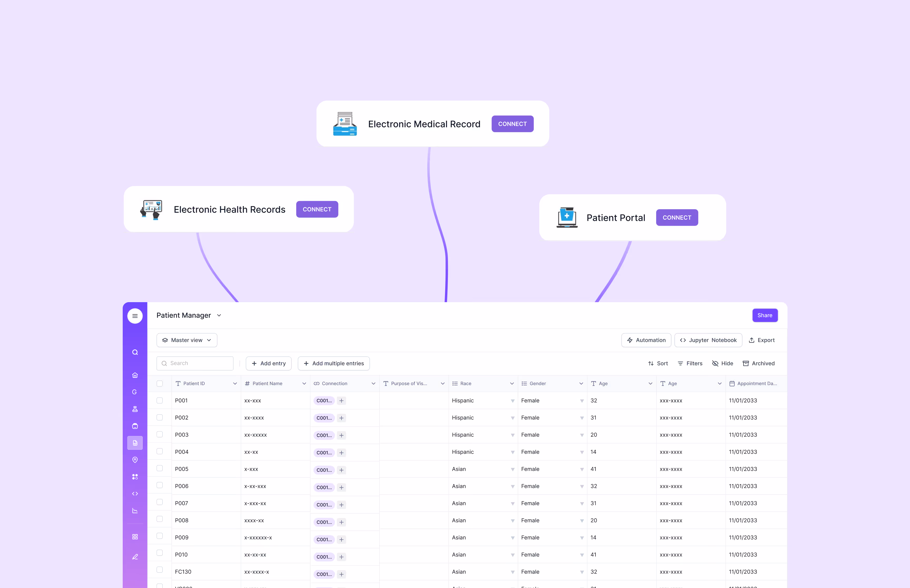
Task: Check the row checkbox for P007
Action: (x=160, y=502)
